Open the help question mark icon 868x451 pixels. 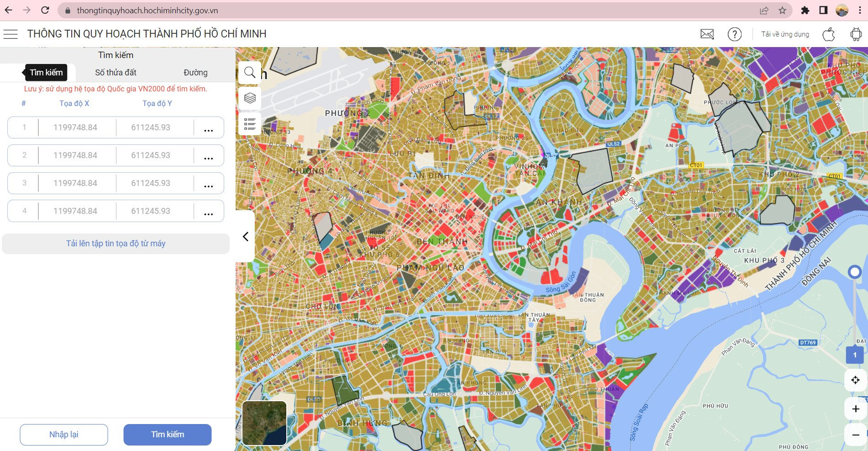735,34
